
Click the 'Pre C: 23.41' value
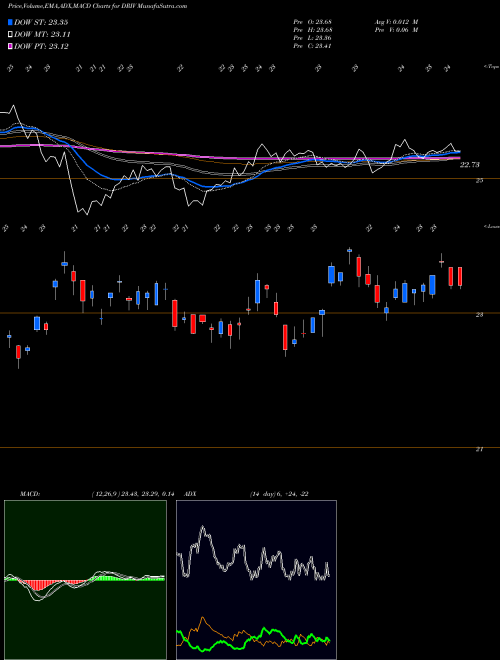[313, 46]
